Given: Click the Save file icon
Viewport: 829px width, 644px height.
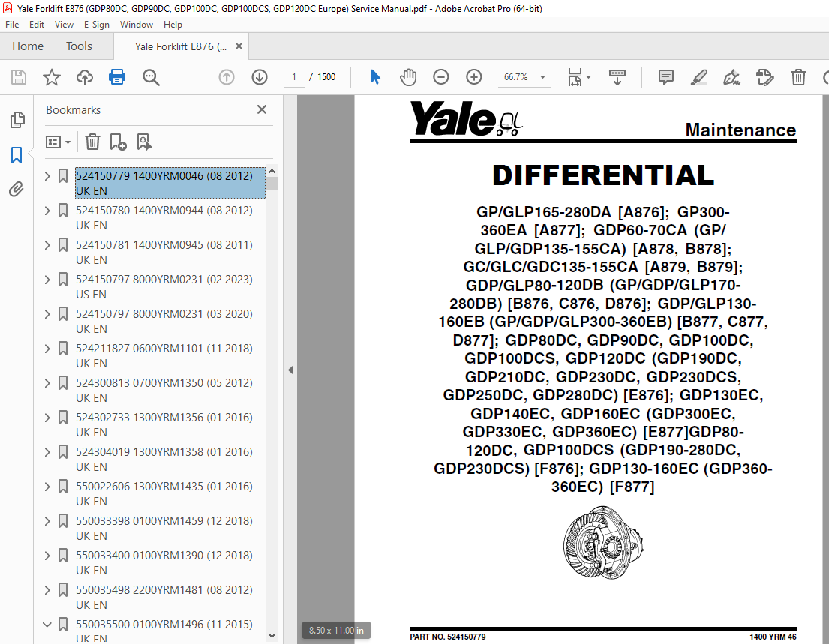Looking at the screenshot, I should (x=19, y=77).
